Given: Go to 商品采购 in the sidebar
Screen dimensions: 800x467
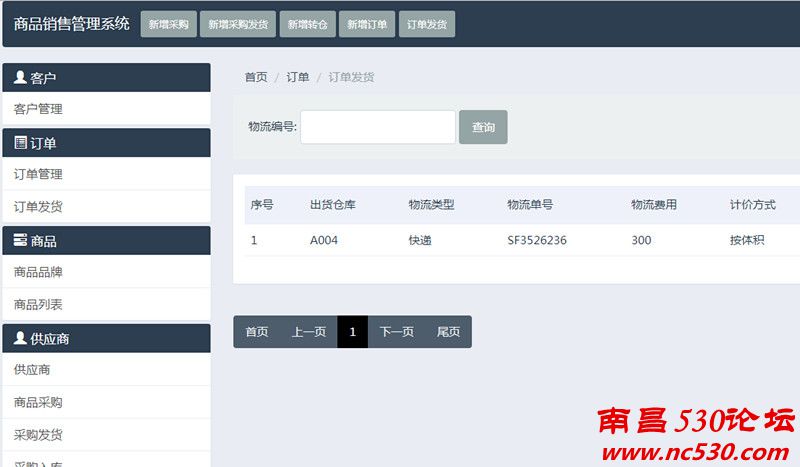Looking at the screenshot, I should pyautogui.click(x=38, y=403).
